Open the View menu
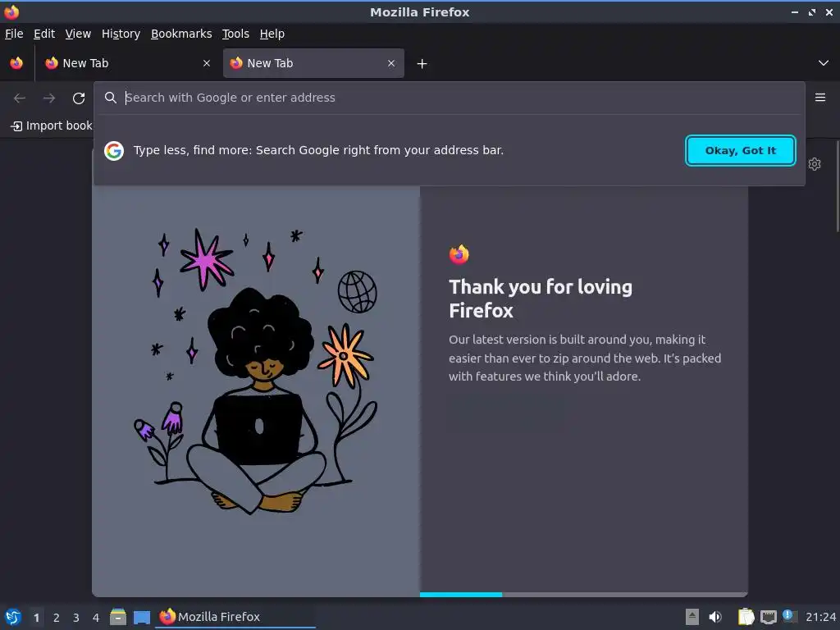The image size is (840, 630). (78, 34)
